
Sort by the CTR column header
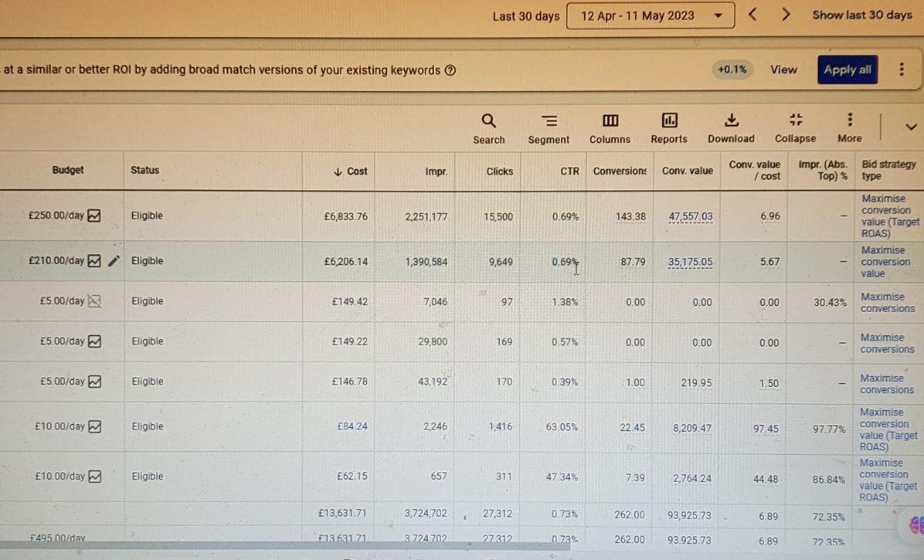click(x=569, y=171)
